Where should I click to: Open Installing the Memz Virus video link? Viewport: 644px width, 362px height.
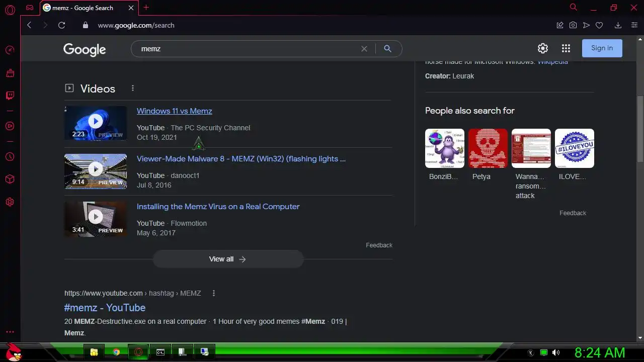218,207
